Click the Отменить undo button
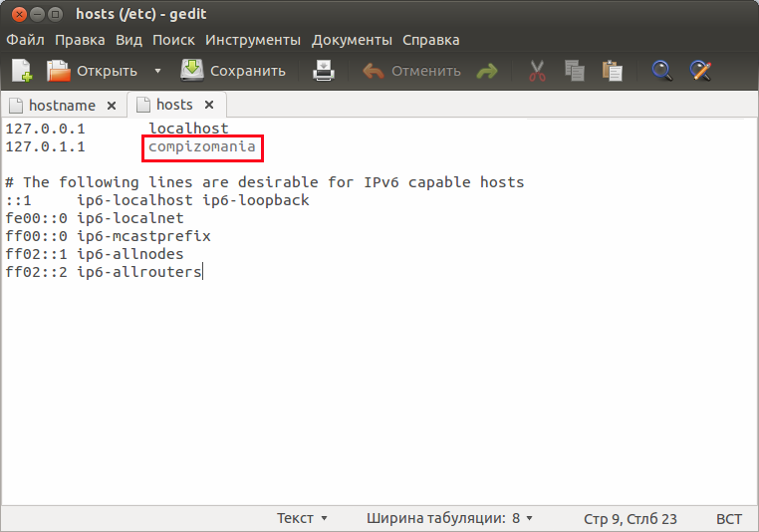 (x=412, y=71)
